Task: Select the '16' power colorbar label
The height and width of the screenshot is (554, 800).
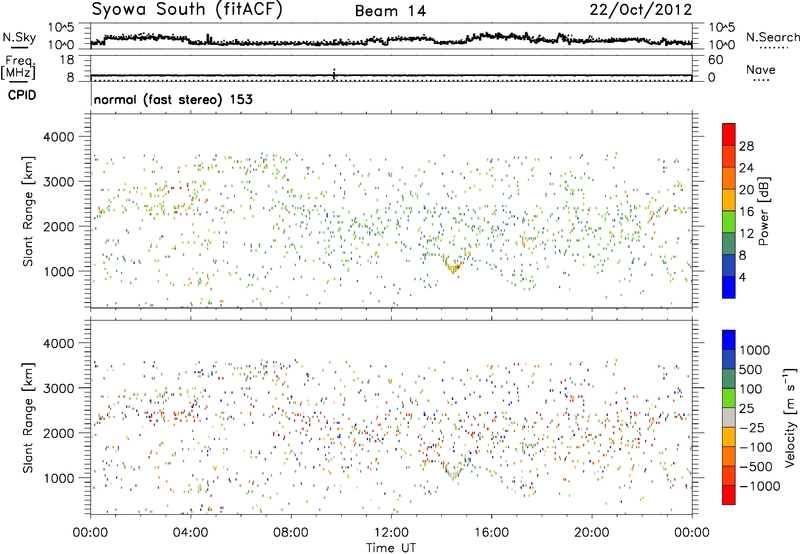Action: point(746,212)
